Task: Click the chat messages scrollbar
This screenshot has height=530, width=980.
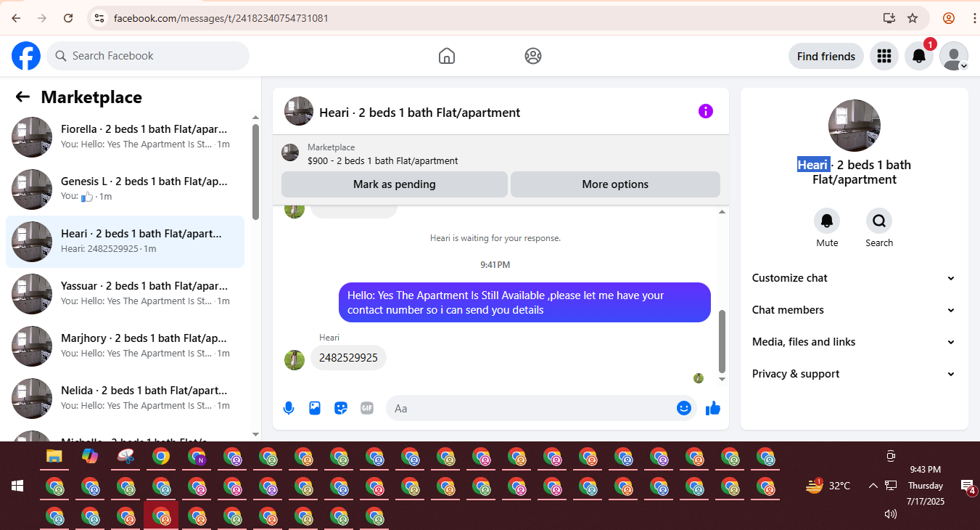Action: click(722, 341)
